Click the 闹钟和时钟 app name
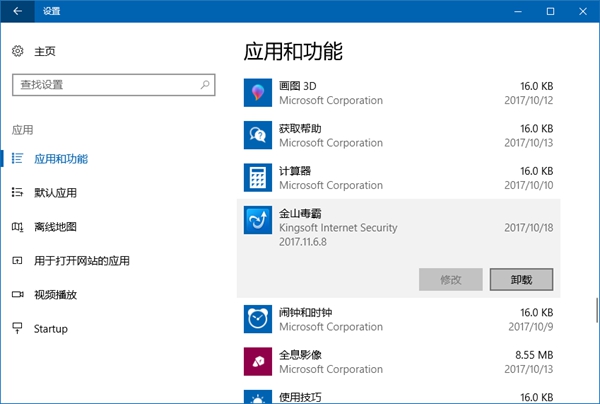The image size is (600, 404). [x=305, y=313]
